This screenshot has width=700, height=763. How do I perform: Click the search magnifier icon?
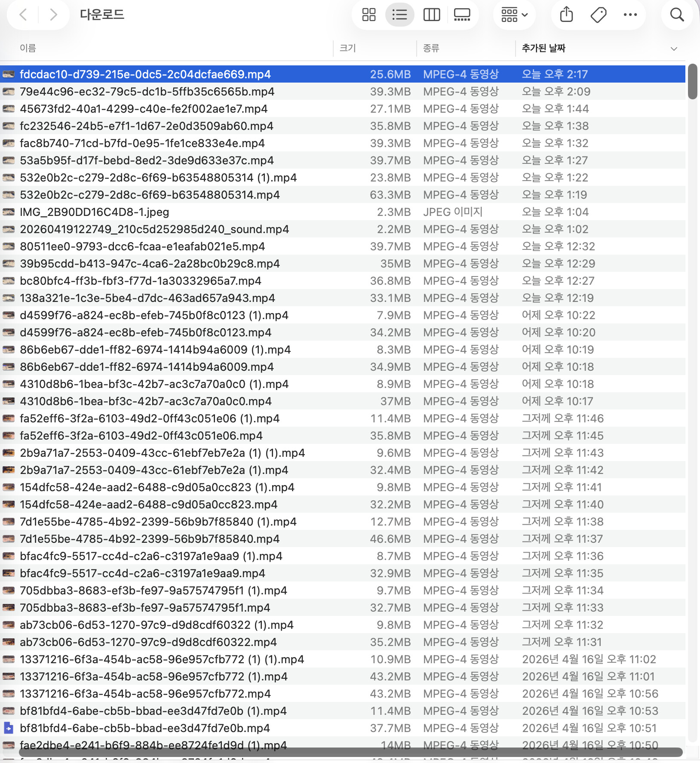point(677,15)
